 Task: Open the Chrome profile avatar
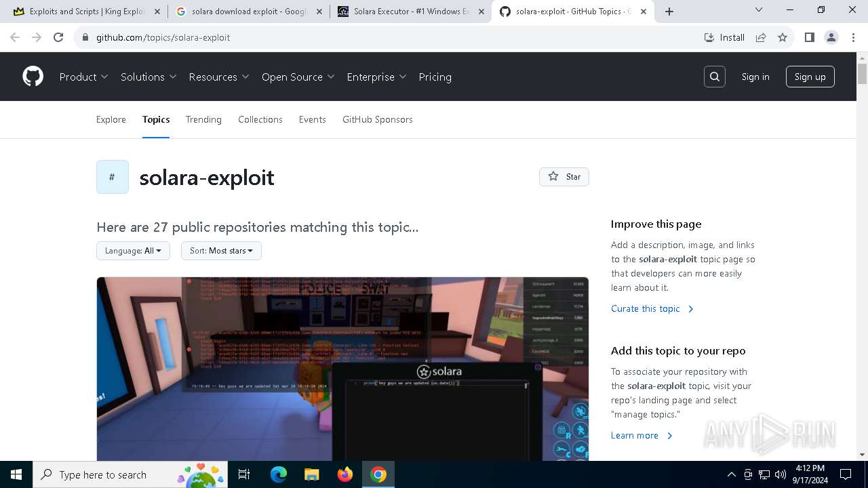831,37
